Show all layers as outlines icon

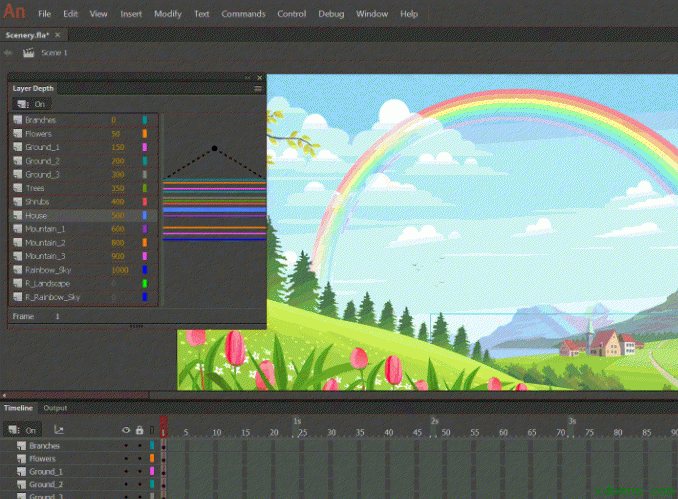(152, 430)
